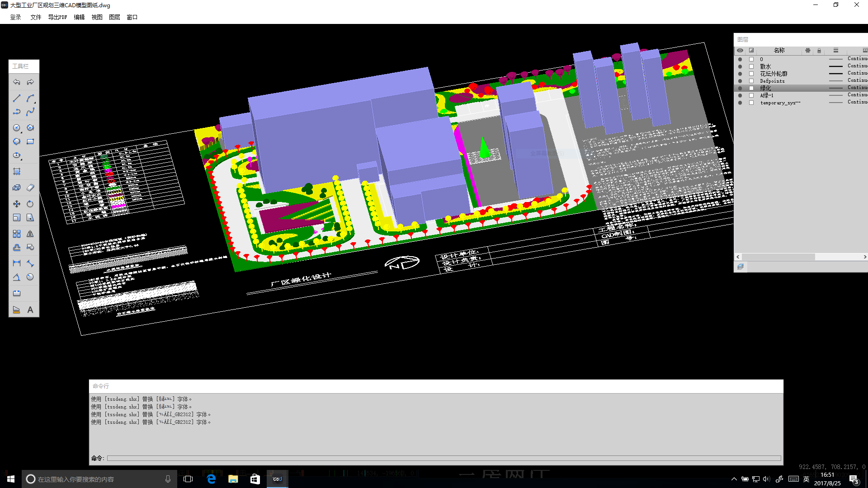Toggle visibility dot of Defpoints layer
The image size is (868, 488).
[740, 81]
